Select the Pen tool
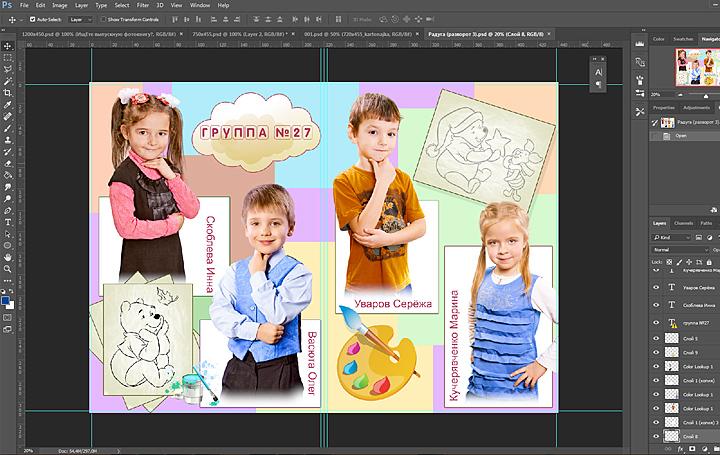720x455 pixels. click(x=7, y=210)
